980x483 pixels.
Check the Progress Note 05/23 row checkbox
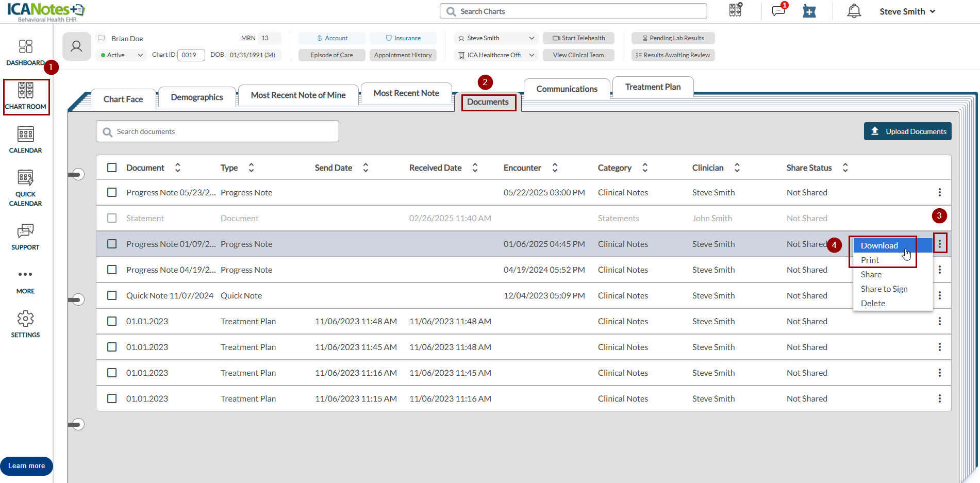112,192
